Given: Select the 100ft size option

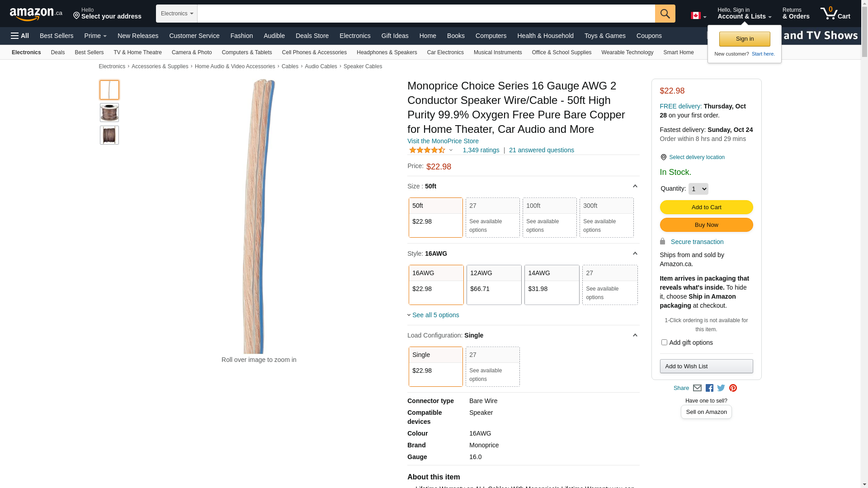Looking at the screenshot, I should click(x=549, y=217).
